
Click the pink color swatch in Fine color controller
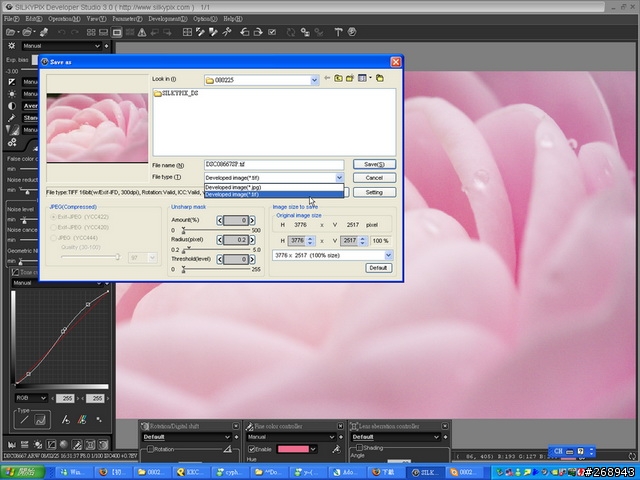[293, 449]
